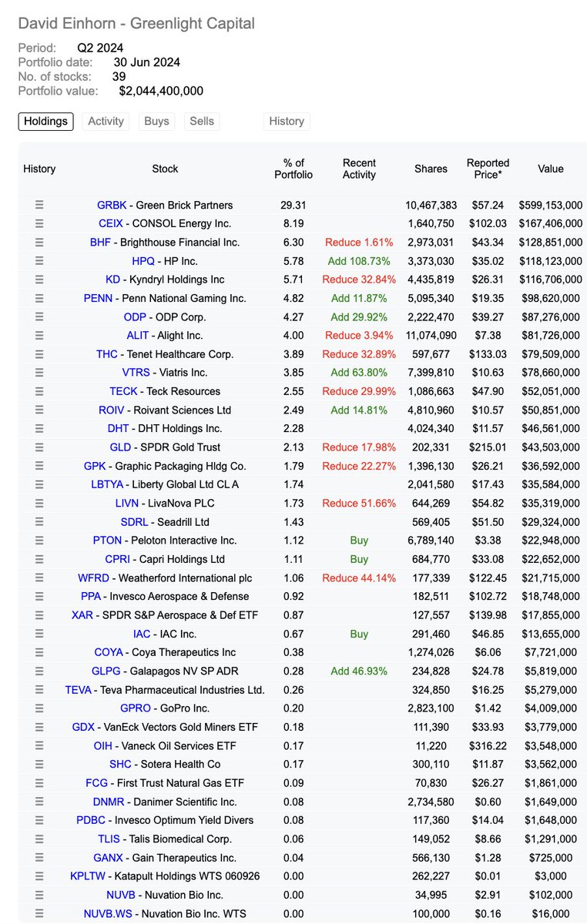The width and height of the screenshot is (587, 924).
Task: Click the $316.22 reported price cell
Action: pyautogui.click(x=488, y=745)
